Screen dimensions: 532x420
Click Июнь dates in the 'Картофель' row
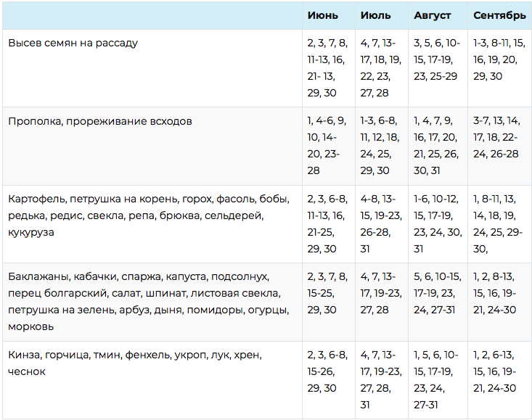pyautogui.click(x=327, y=223)
